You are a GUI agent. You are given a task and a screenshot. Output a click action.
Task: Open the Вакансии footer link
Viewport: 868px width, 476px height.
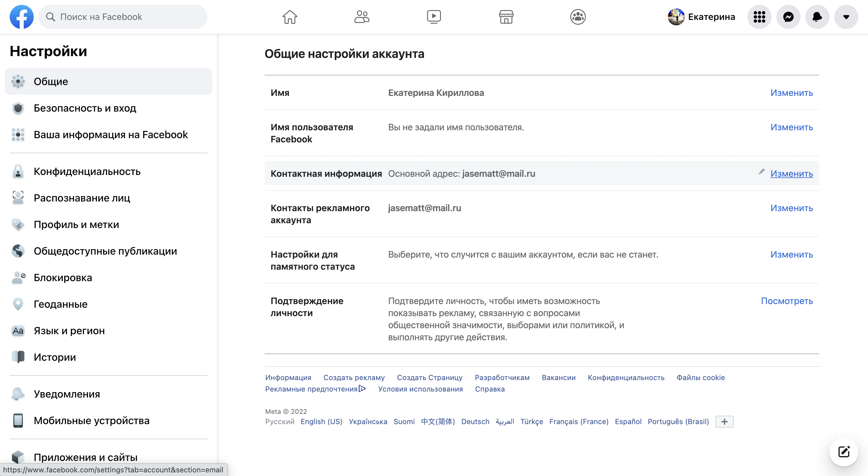pos(559,377)
